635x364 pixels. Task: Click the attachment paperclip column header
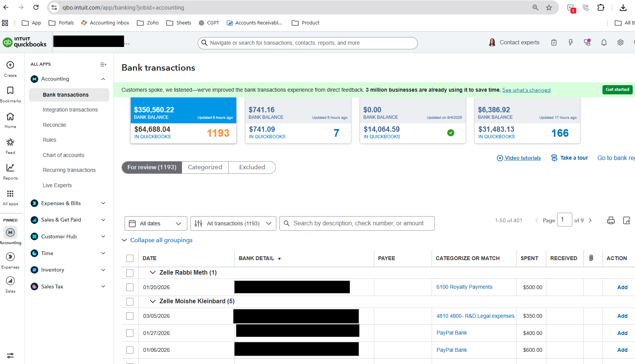click(x=591, y=258)
